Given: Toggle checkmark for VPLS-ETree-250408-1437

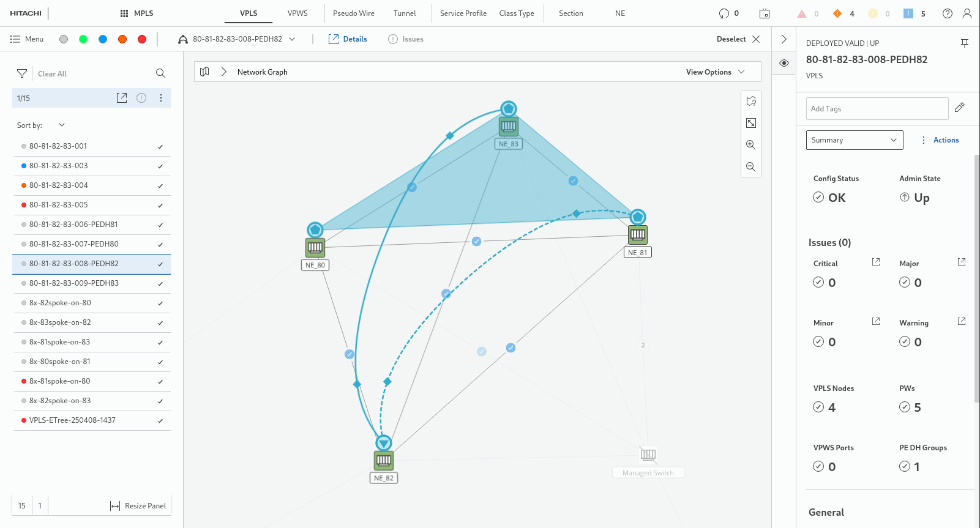Looking at the screenshot, I should [160, 421].
